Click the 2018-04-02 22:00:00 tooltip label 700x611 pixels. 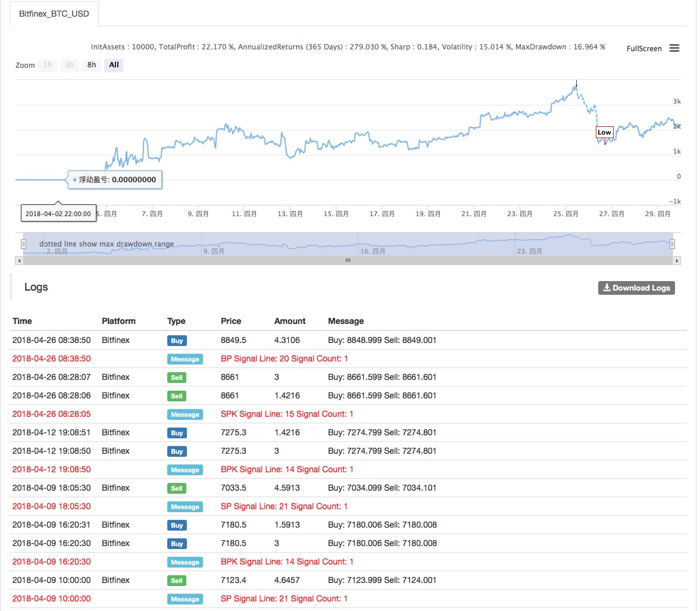[58, 213]
